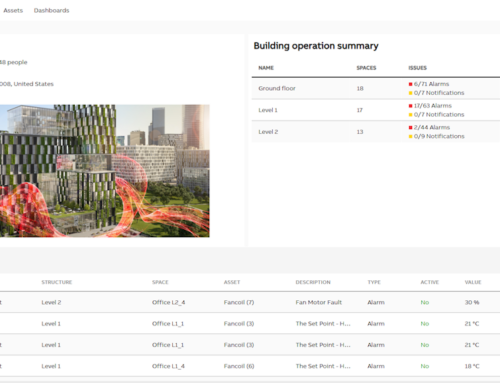Open the Assets tab
The width and height of the screenshot is (500, 383).
pos(13,10)
